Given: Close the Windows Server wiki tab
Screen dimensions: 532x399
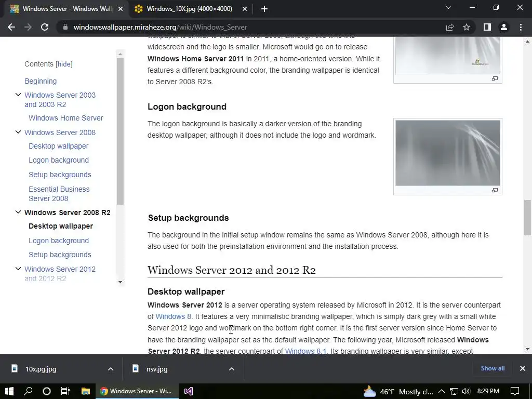Looking at the screenshot, I should pos(121,9).
